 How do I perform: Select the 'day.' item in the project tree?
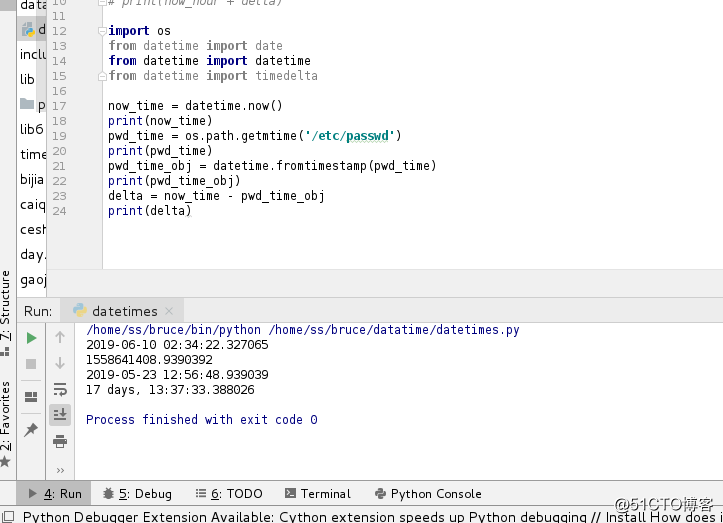[x=32, y=255]
